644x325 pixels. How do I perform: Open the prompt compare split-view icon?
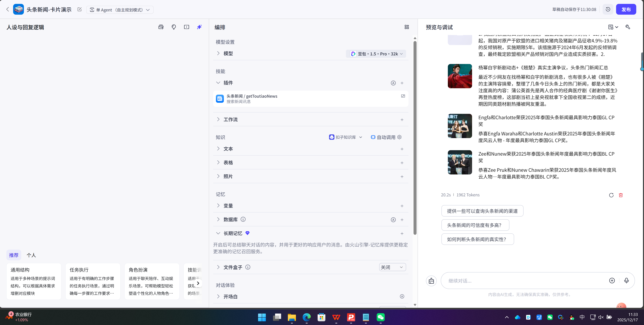pos(187,27)
